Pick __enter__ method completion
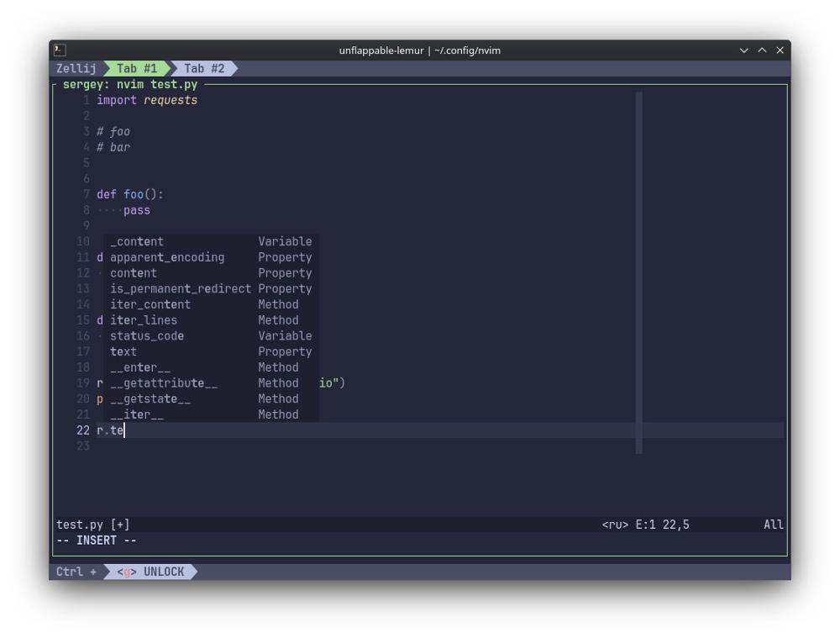The width and height of the screenshot is (840, 638). click(x=211, y=367)
